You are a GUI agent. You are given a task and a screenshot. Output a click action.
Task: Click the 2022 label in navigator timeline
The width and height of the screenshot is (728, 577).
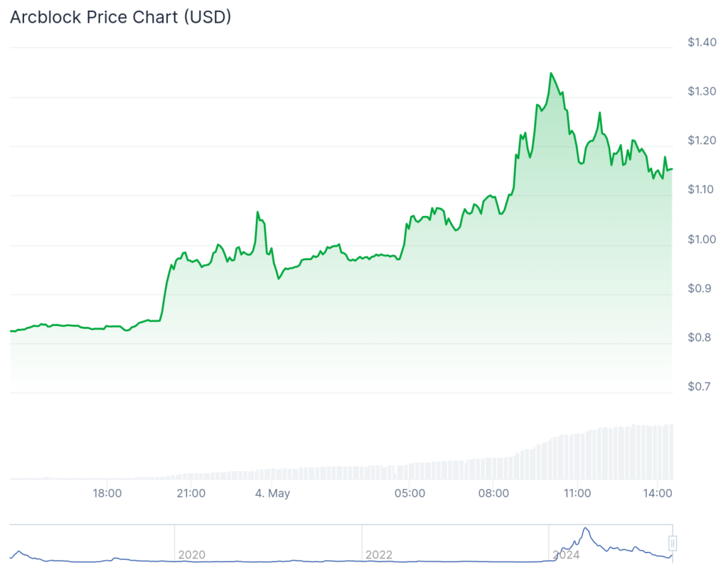click(378, 554)
